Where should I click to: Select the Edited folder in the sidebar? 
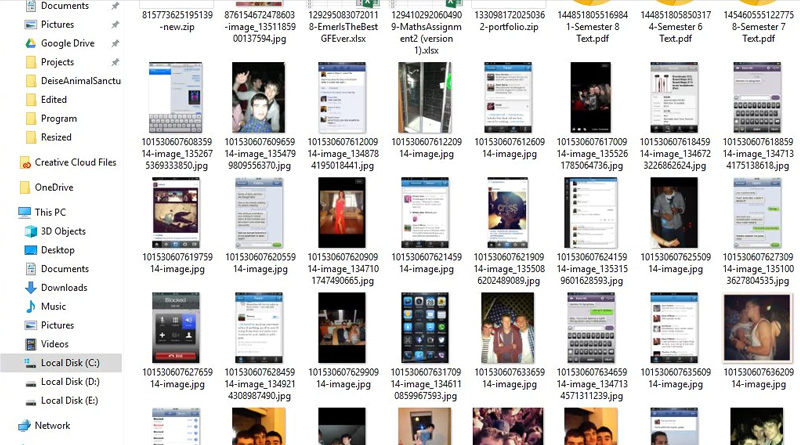(54, 100)
